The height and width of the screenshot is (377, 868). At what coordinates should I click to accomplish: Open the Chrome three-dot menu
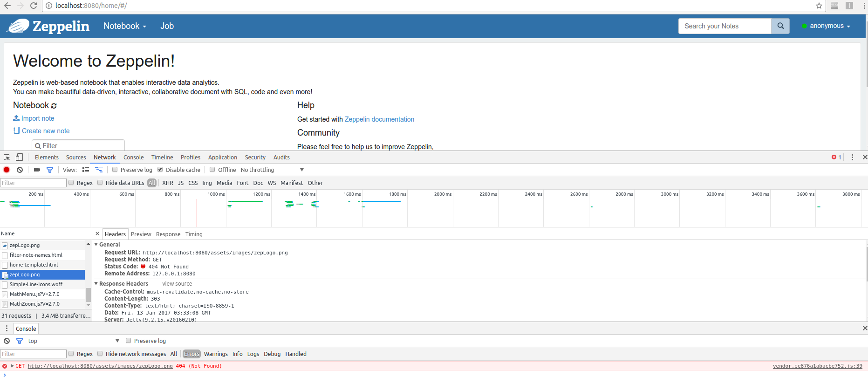click(863, 6)
